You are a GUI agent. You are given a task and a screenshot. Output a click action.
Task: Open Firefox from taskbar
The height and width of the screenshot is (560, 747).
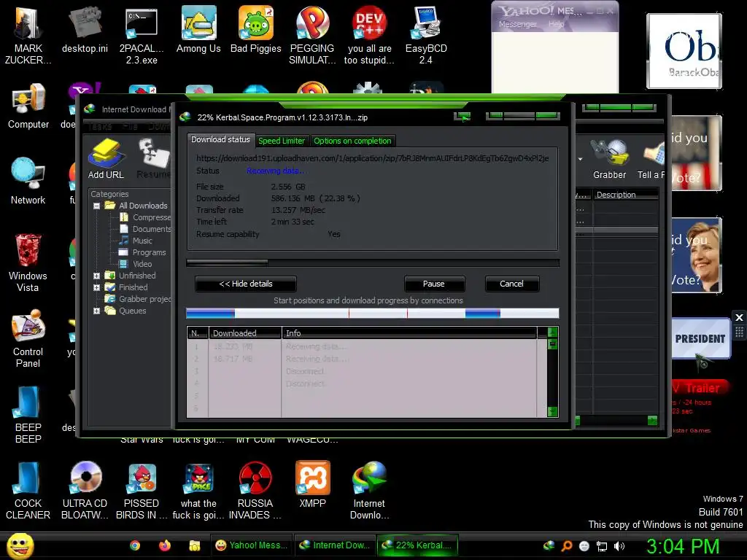[165, 545]
